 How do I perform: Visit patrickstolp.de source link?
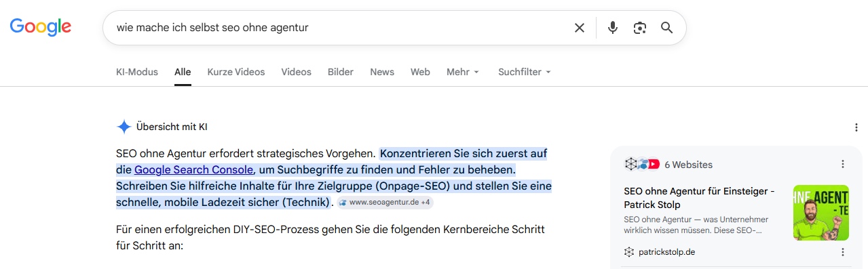(x=666, y=252)
